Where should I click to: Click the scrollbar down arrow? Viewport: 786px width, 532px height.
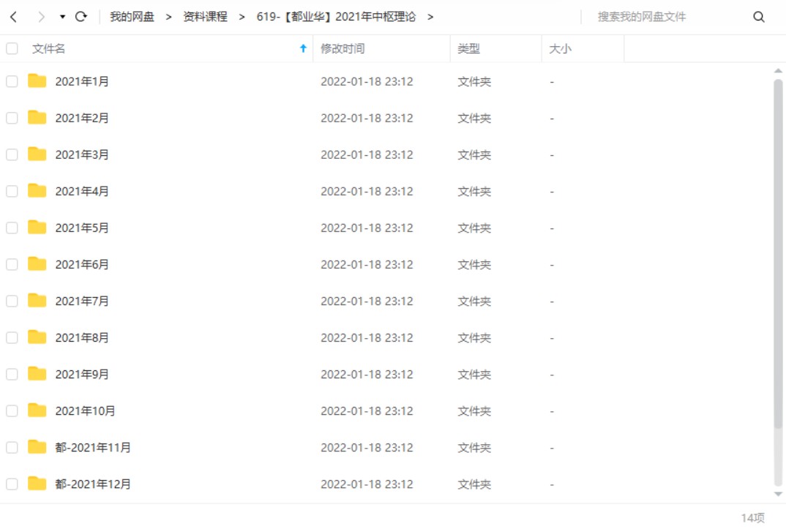(x=778, y=495)
